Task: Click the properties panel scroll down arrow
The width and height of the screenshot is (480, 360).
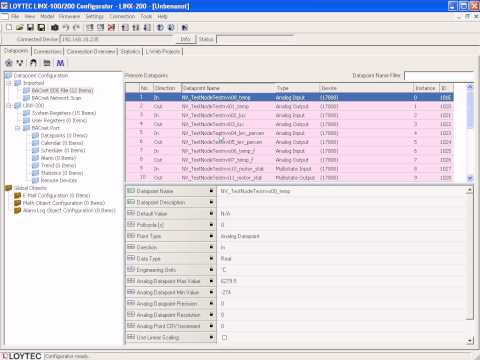Action: pos(470,341)
